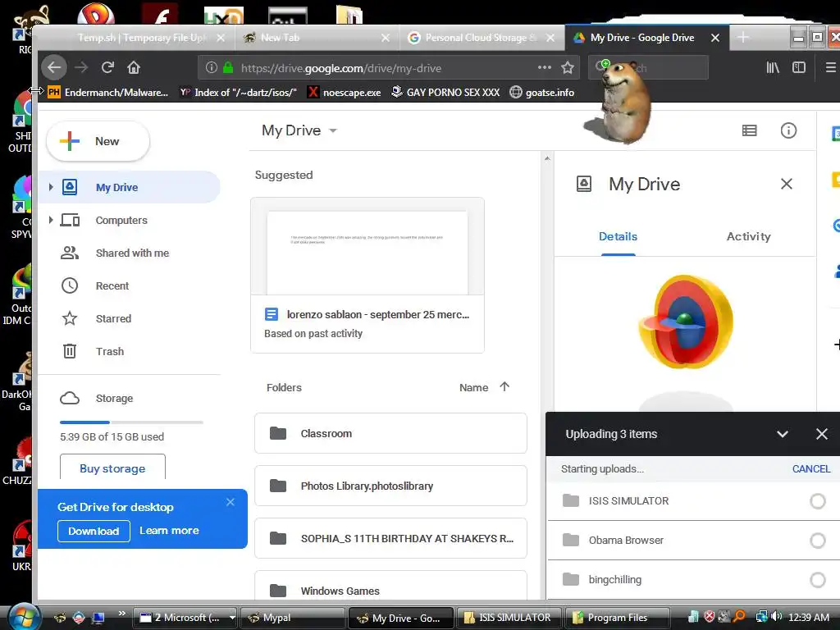The height and width of the screenshot is (630, 840).
Task: Open a new browser tab with the plus icon
Action: (x=743, y=38)
